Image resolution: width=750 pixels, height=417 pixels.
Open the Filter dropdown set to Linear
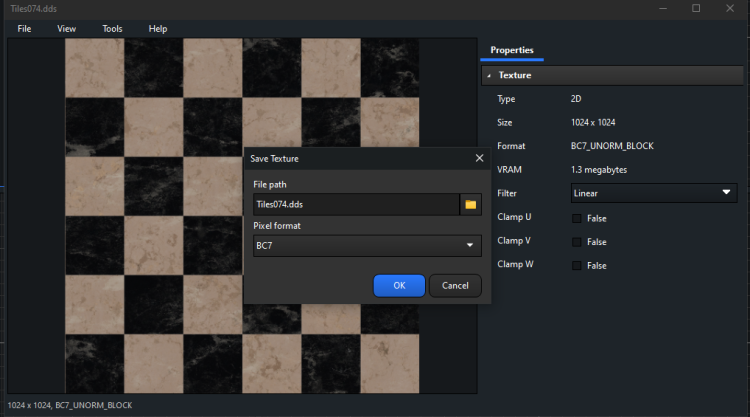tap(653, 193)
